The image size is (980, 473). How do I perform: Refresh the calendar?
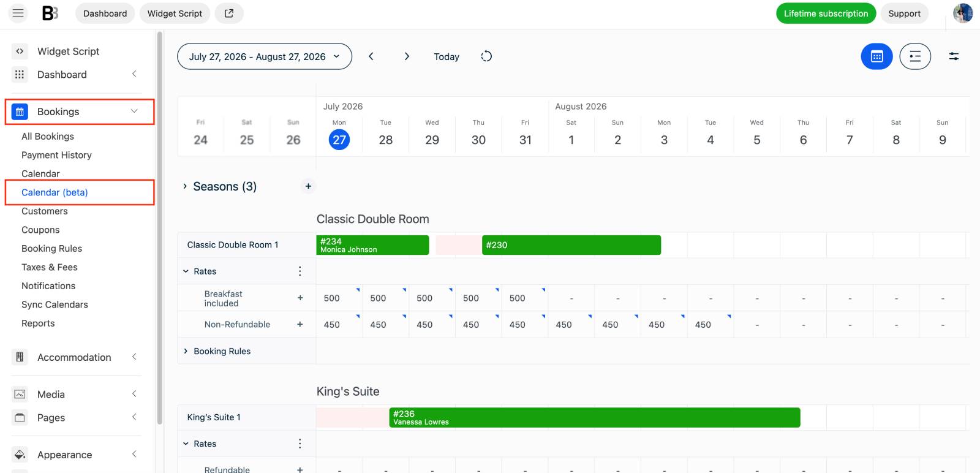[x=486, y=56]
